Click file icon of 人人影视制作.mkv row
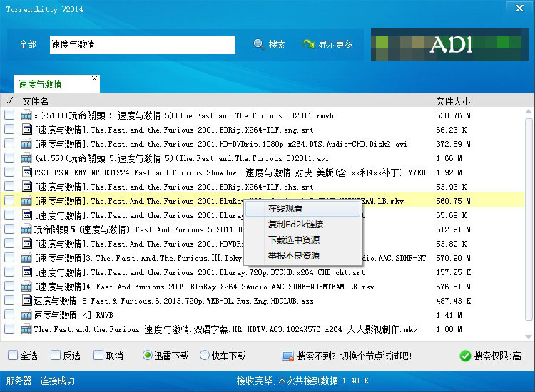Viewport: 535px width, 392px height. (26, 329)
